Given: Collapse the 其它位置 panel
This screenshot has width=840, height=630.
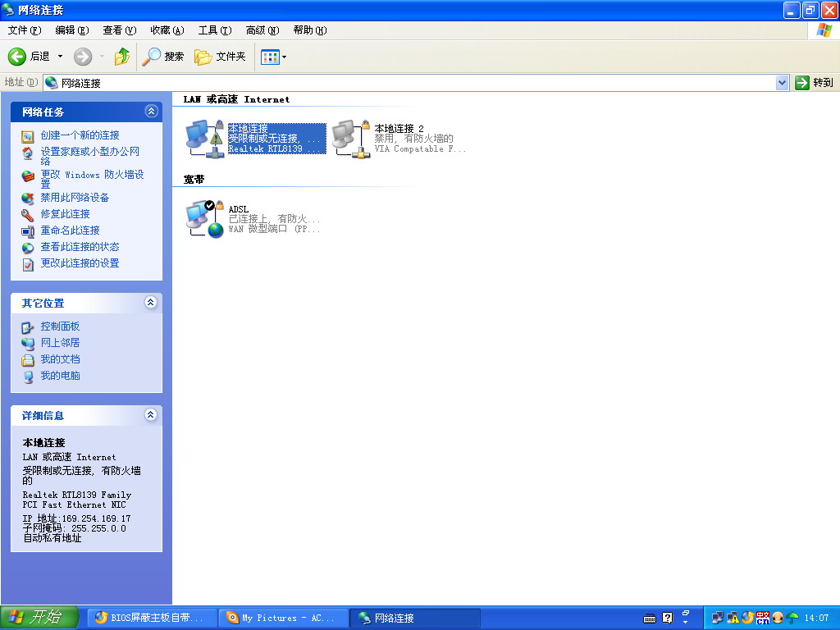Looking at the screenshot, I should pos(150,303).
